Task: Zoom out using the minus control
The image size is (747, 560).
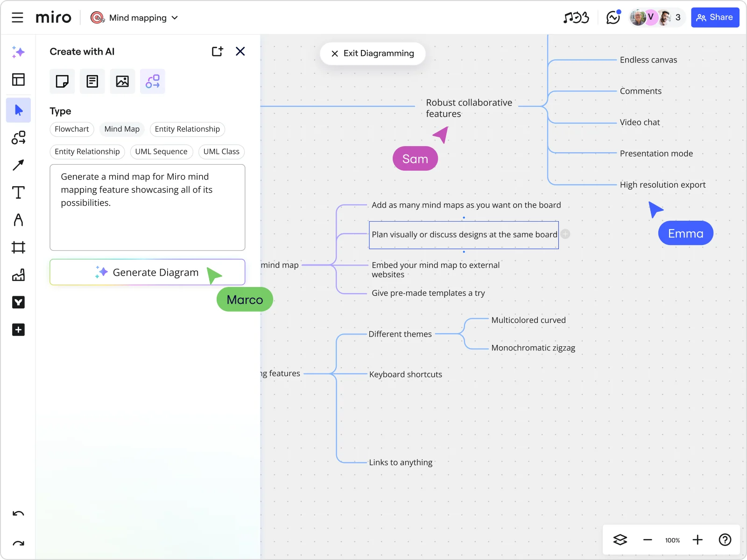Action: tap(648, 540)
